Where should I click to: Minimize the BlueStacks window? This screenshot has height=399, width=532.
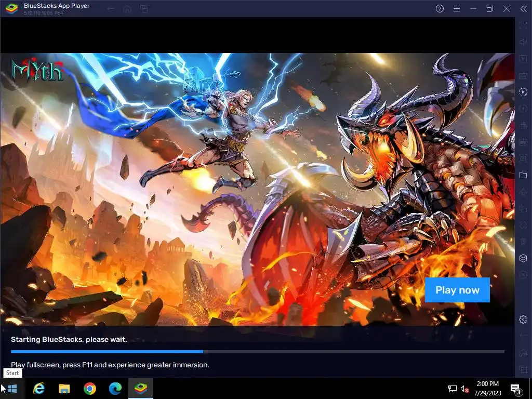pyautogui.click(x=473, y=9)
